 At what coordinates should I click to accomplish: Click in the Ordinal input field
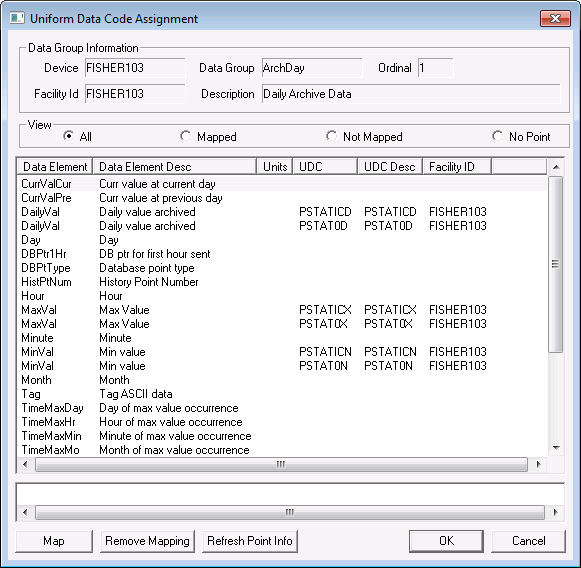click(x=435, y=68)
